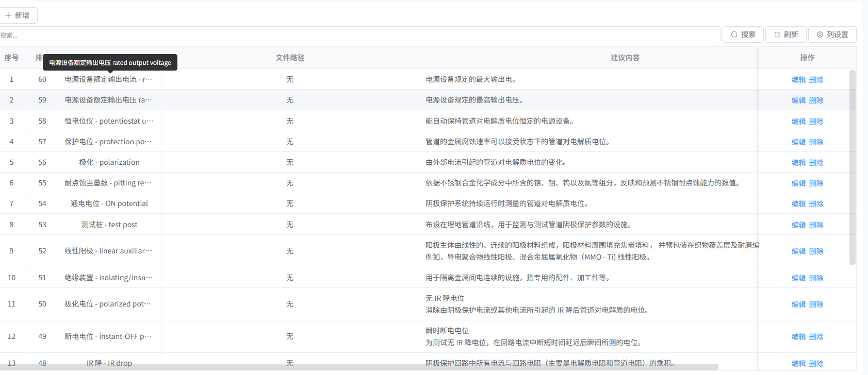
Task: Click description 瞬时断电电位 in row 12
Action: pos(447,331)
